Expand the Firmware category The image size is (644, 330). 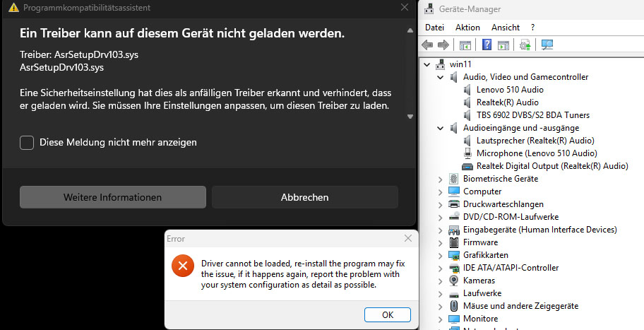[x=441, y=243]
